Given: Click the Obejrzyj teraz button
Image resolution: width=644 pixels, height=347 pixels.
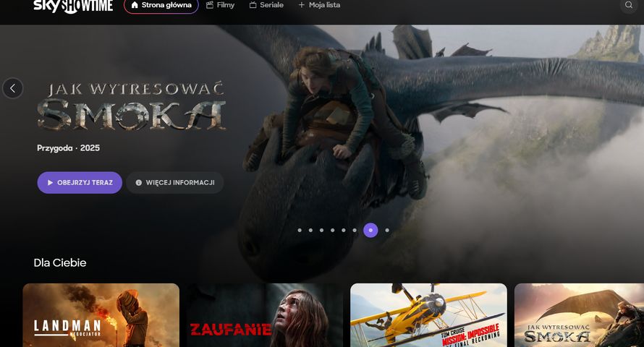Looking at the screenshot, I should point(80,182).
